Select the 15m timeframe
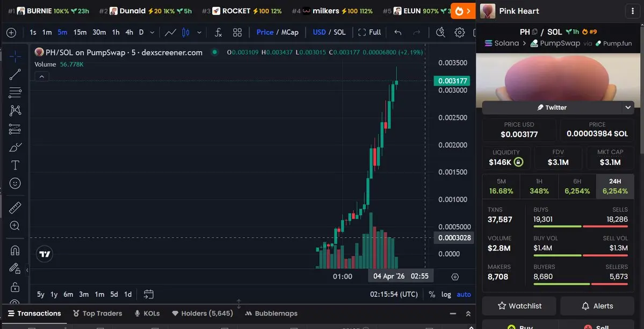Screen dimensions: 644x329 79,32
